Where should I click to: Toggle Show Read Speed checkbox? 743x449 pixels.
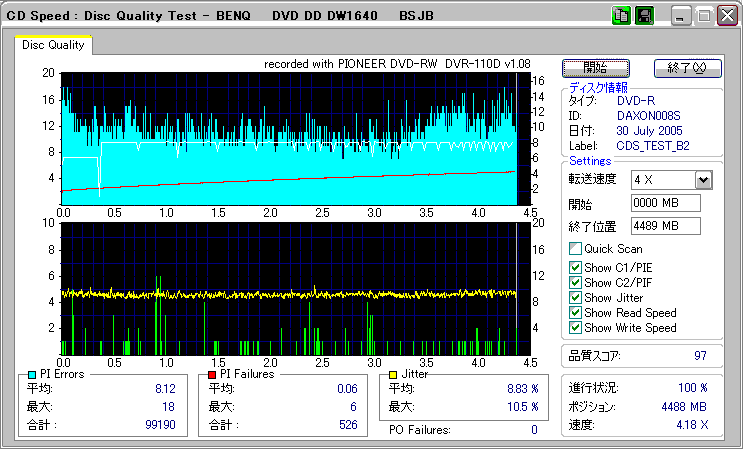575,312
